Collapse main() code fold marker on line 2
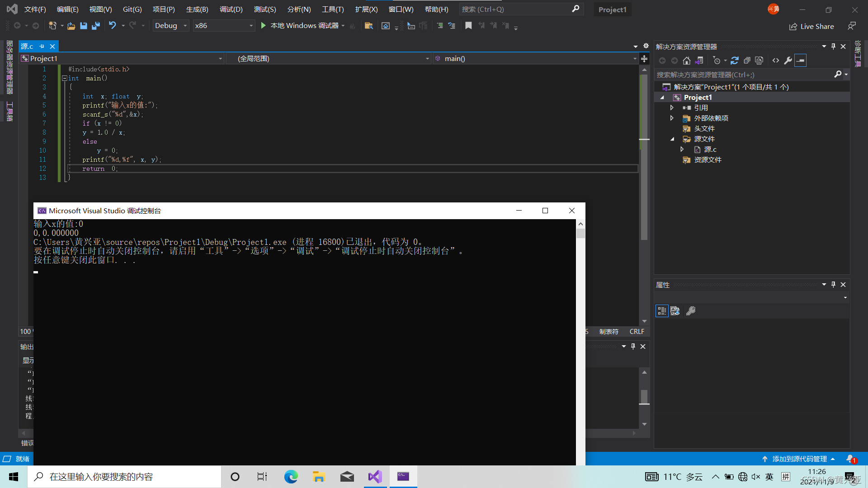The height and width of the screenshot is (488, 868). (64, 78)
